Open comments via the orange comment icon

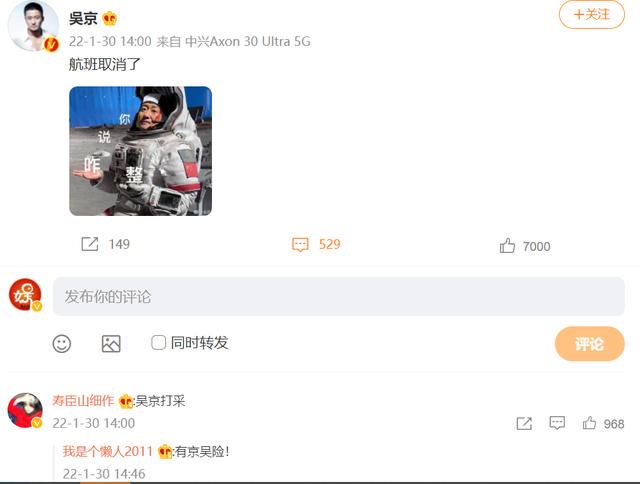[300, 244]
